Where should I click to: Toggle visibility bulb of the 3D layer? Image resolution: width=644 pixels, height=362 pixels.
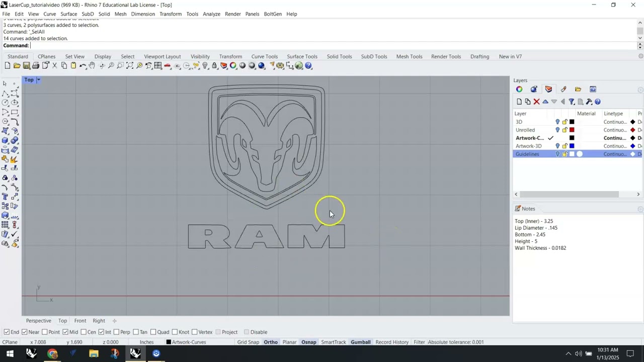point(557,122)
